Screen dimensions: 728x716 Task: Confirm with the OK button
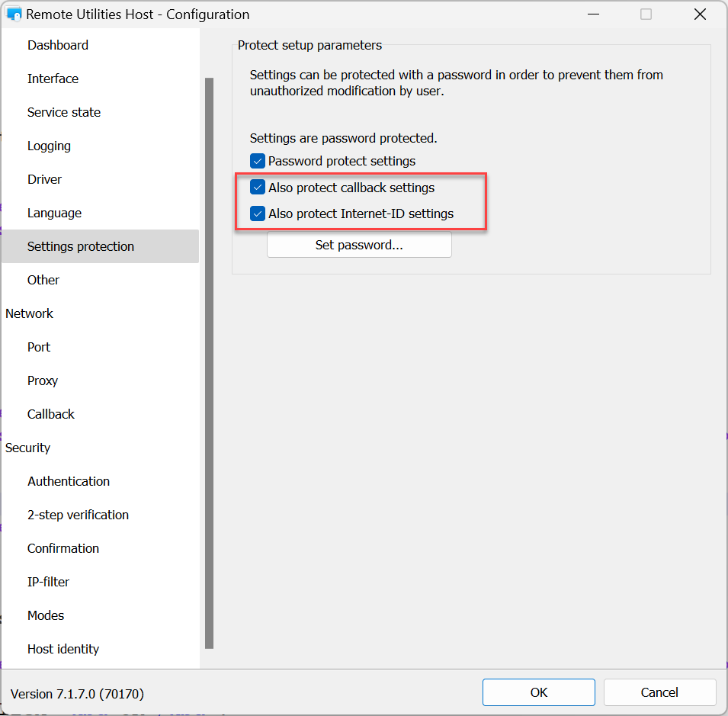tap(539, 692)
